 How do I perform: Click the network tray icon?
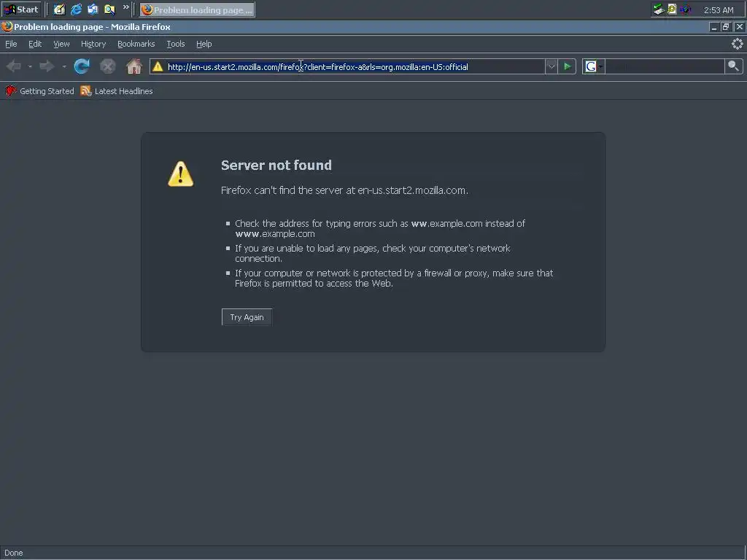tap(659, 9)
